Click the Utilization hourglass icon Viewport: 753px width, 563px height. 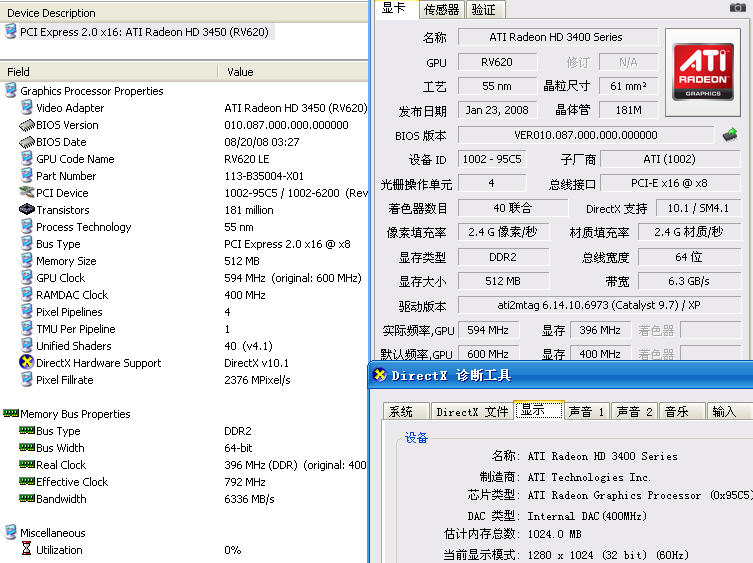26,549
